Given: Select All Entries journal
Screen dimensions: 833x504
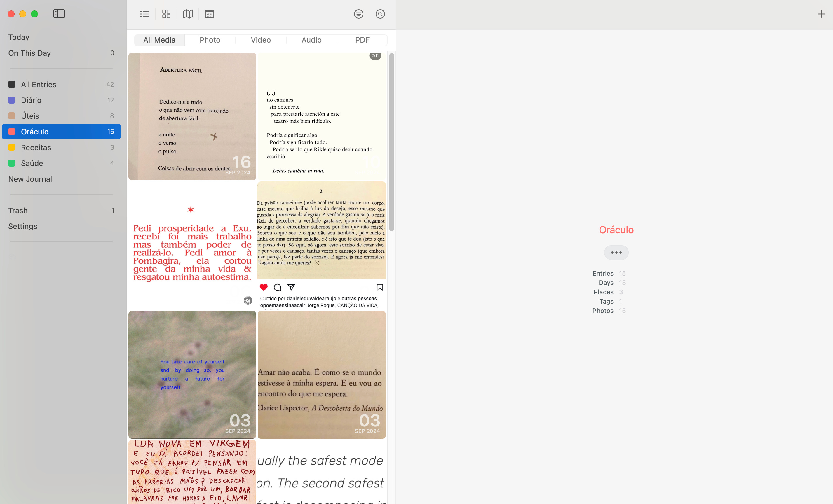Looking at the screenshot, I should [x=61, y=85].
